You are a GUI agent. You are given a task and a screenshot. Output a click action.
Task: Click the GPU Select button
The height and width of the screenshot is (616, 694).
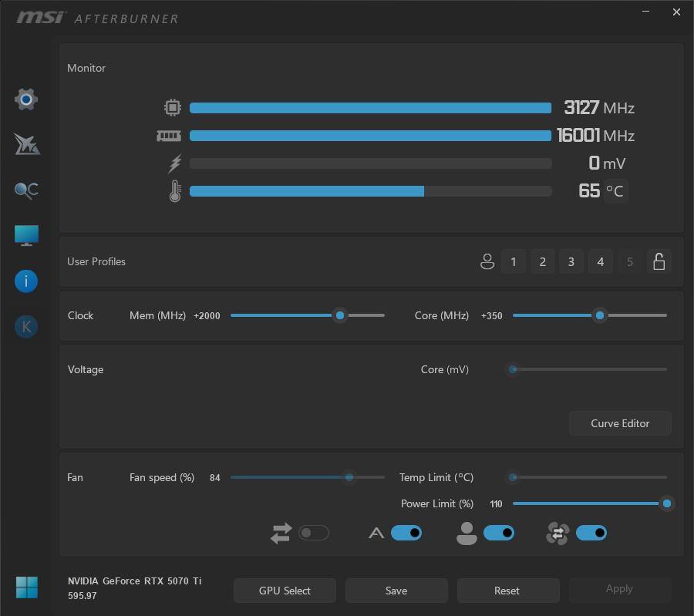285,591
